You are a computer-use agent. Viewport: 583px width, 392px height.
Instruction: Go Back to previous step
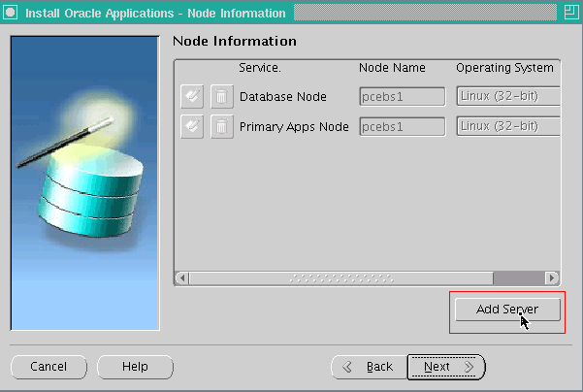pyautogui.click(x=369, y=367)
